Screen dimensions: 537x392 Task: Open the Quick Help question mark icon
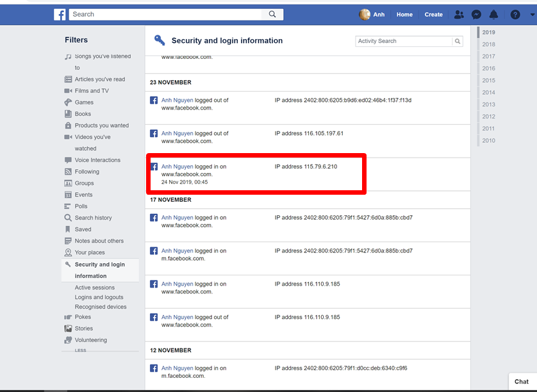pyautogui.click(x=515, y=14)
